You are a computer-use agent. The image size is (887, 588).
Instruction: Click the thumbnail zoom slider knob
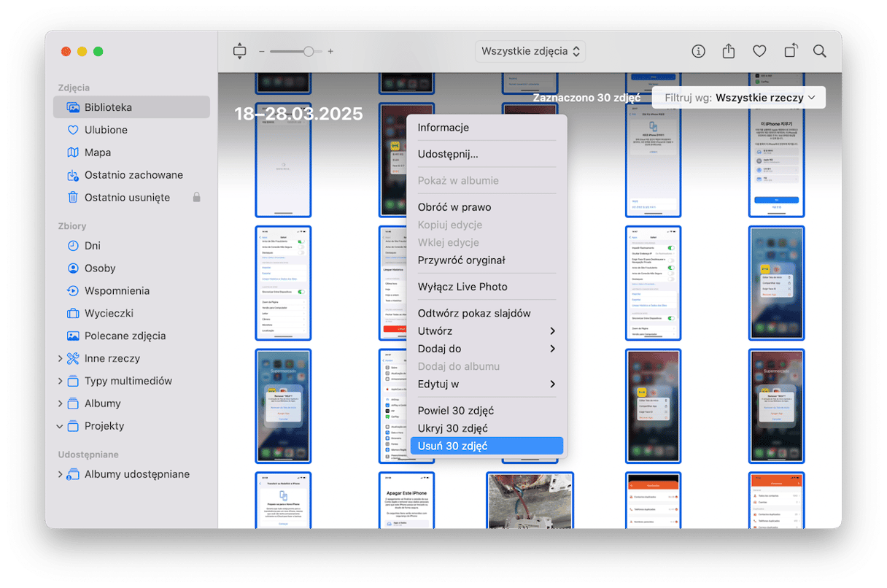[309, 52]
